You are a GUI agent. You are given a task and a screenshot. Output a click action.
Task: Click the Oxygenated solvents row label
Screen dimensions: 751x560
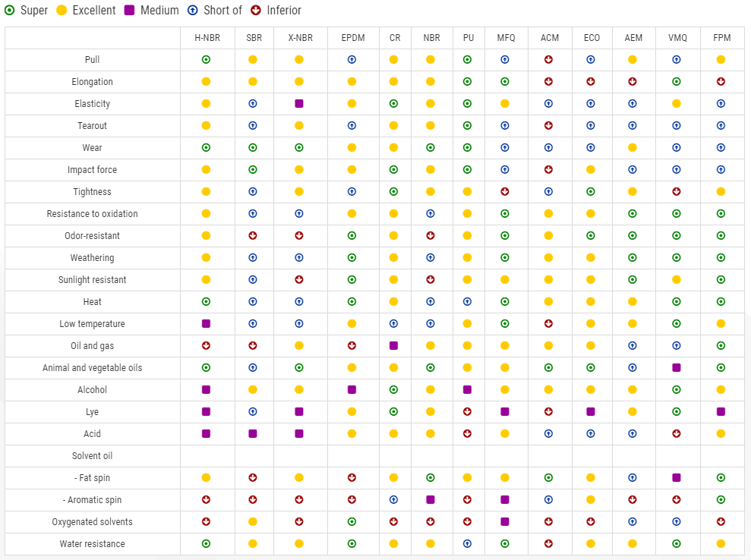click(x=92, y=522)
